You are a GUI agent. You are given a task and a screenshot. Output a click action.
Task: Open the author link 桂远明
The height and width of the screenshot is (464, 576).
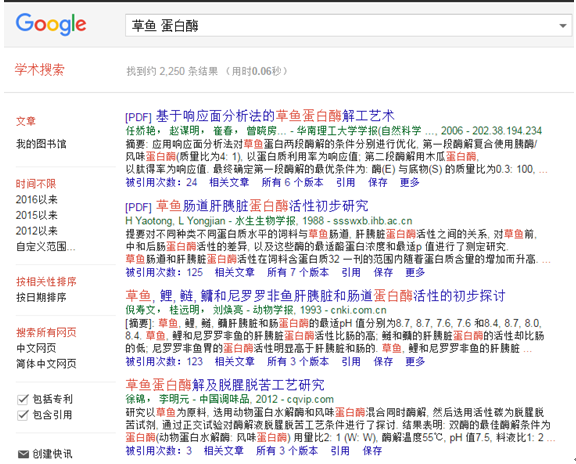(184, 310)
